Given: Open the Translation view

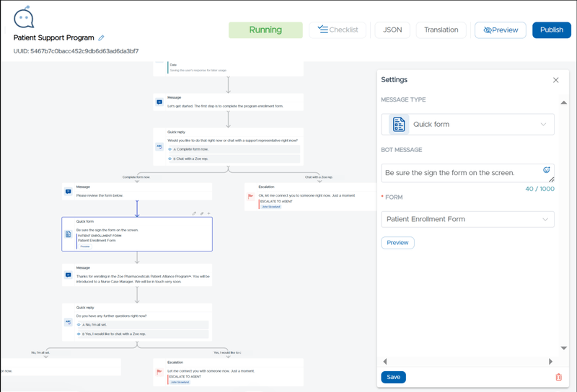Looking at the screenshot, I should (x=441, y=30).
